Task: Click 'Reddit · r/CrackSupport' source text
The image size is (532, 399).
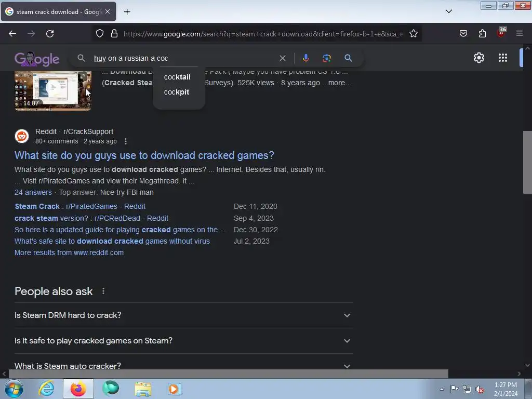Action: [x=74, y=131]
